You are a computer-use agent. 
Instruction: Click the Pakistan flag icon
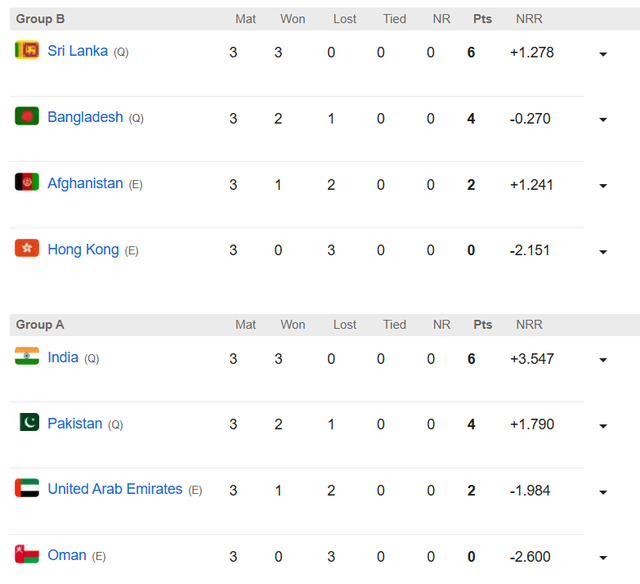coord(27,422)
